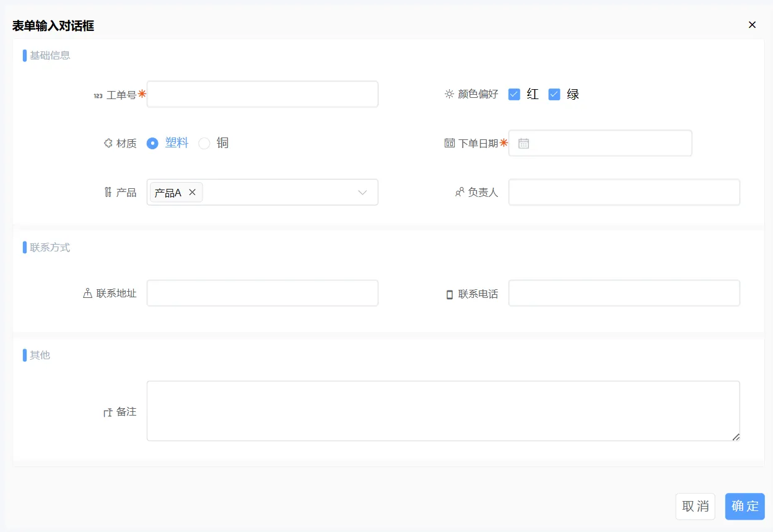
Task: Focus the 工单号 input field
Action: (263, 94)
